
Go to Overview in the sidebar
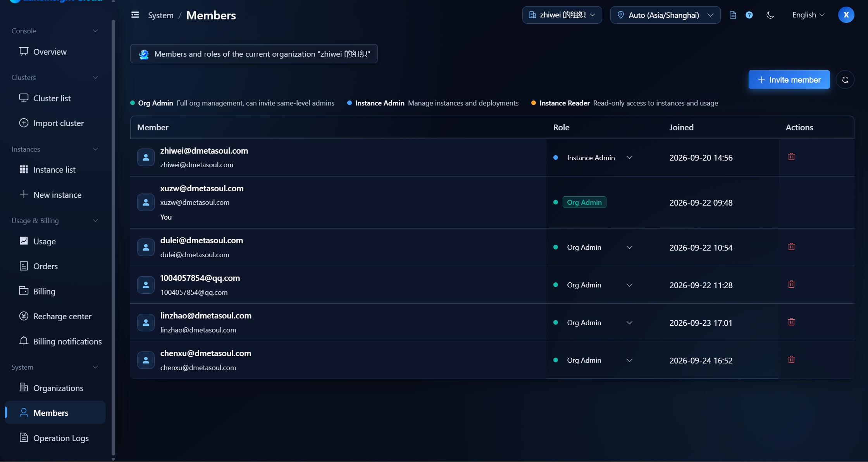55,52
